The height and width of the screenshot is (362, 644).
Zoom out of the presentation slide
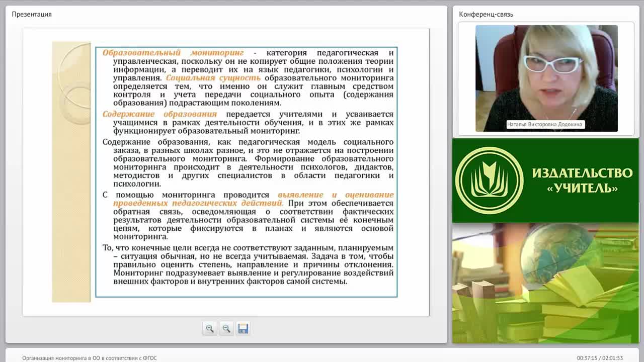click(226, 328)
